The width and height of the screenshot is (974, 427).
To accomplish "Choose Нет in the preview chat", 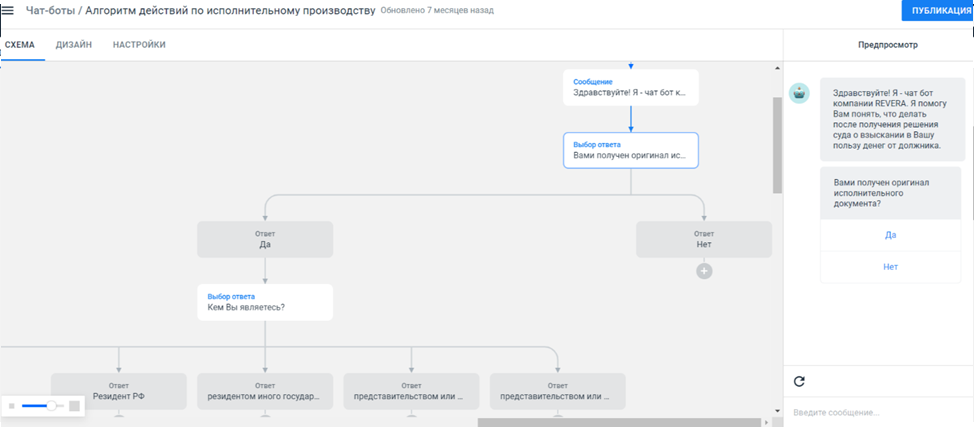I will pyautogui.click(x=890, y=267).
